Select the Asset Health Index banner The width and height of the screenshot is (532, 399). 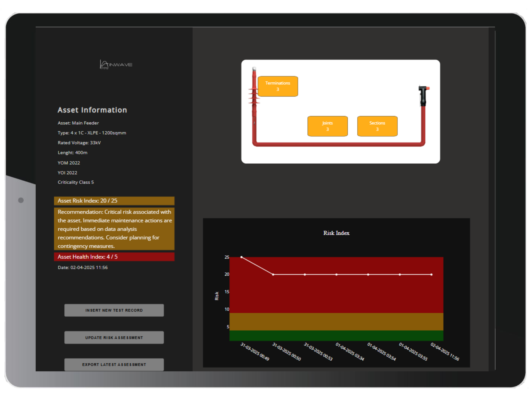(114, 257)
